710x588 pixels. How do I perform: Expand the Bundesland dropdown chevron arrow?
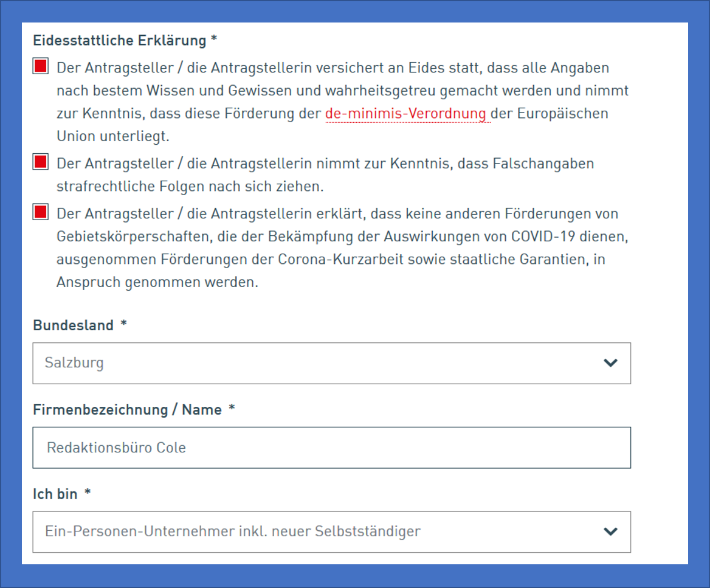[610, 363]
